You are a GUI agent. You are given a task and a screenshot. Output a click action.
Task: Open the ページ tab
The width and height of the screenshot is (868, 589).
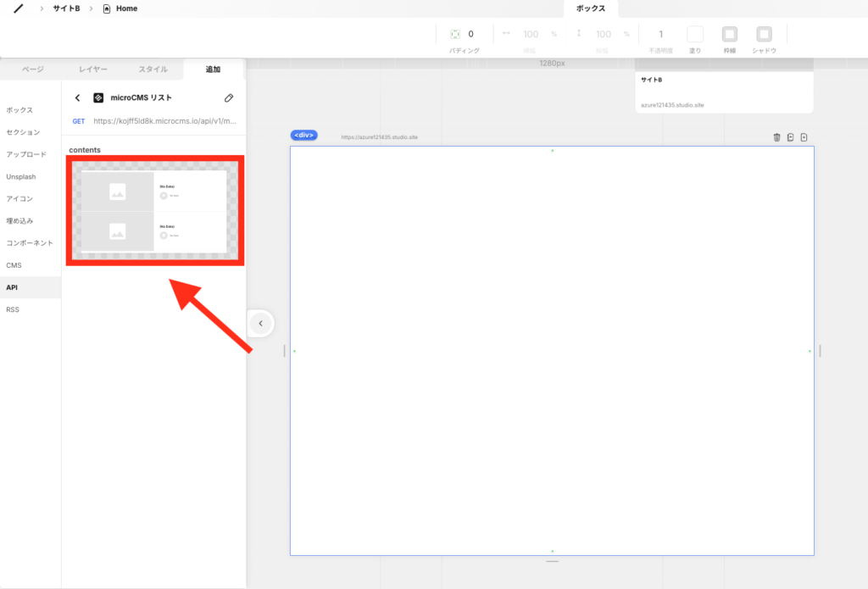pos(32,69)
